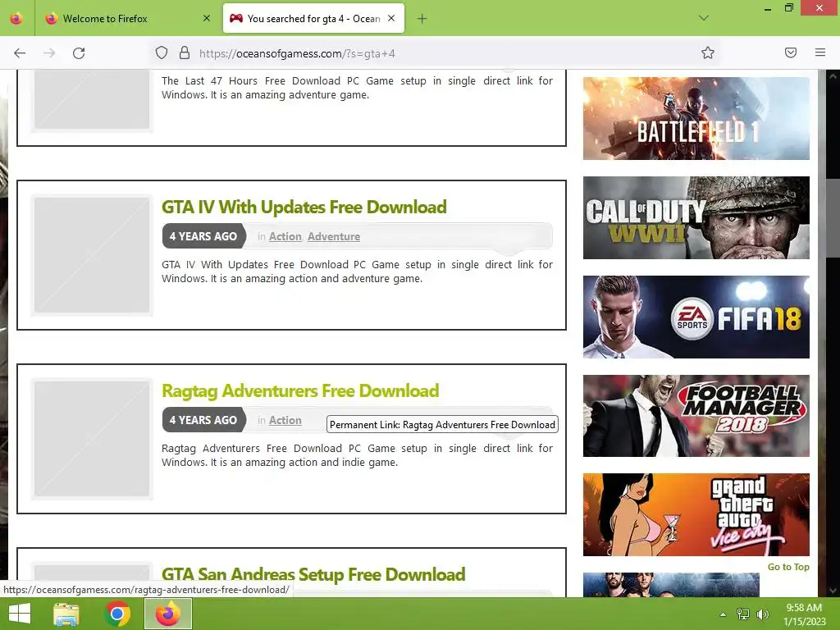Viewport: 840px width, 630px height.
Task: Click the Firefox View icon at top-left
Action: 16,18
